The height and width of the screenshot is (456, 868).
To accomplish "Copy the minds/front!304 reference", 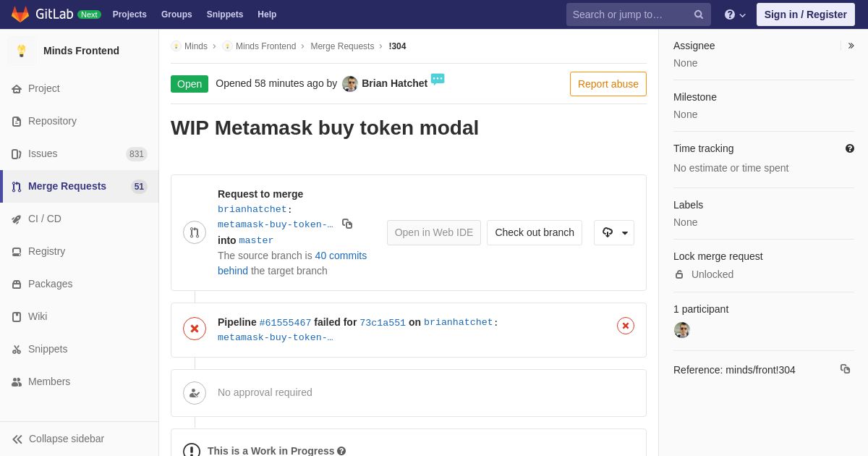I will click(x=845, y=369).
